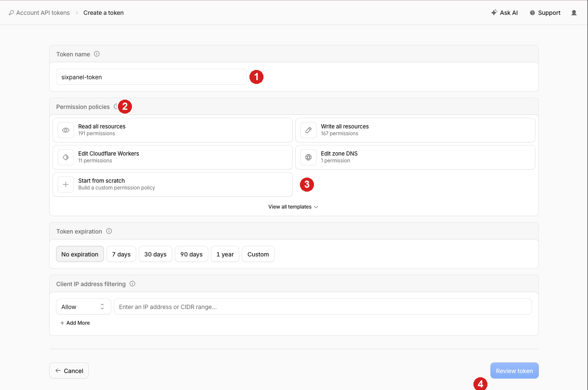Focus the token name field
The height and width of the screenshot is (390, 588).
(151, 77)
